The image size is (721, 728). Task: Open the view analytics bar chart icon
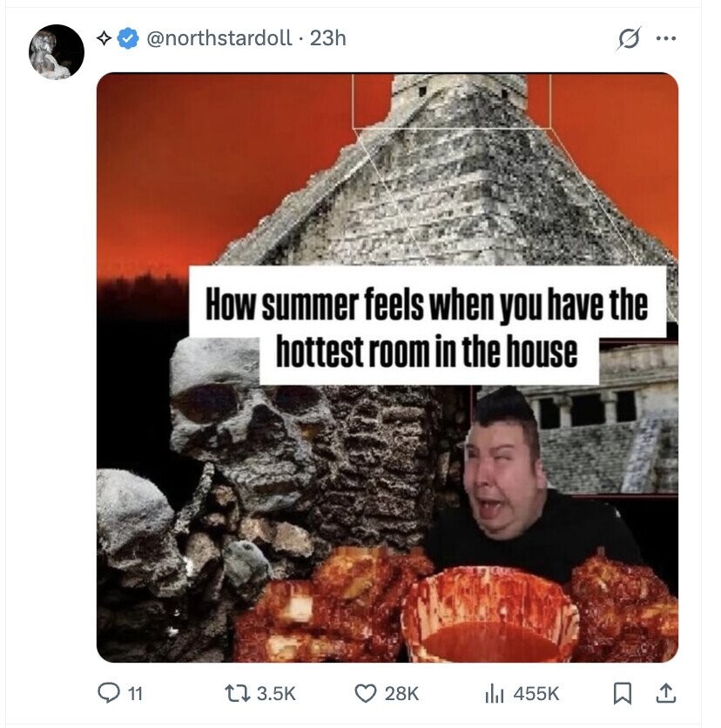[x=494, y=694]
